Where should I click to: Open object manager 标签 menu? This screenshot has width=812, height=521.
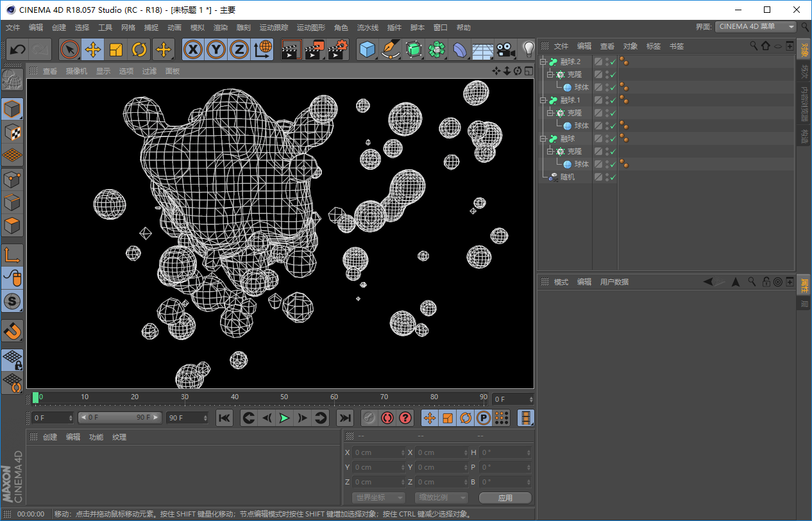coord(654,46)
